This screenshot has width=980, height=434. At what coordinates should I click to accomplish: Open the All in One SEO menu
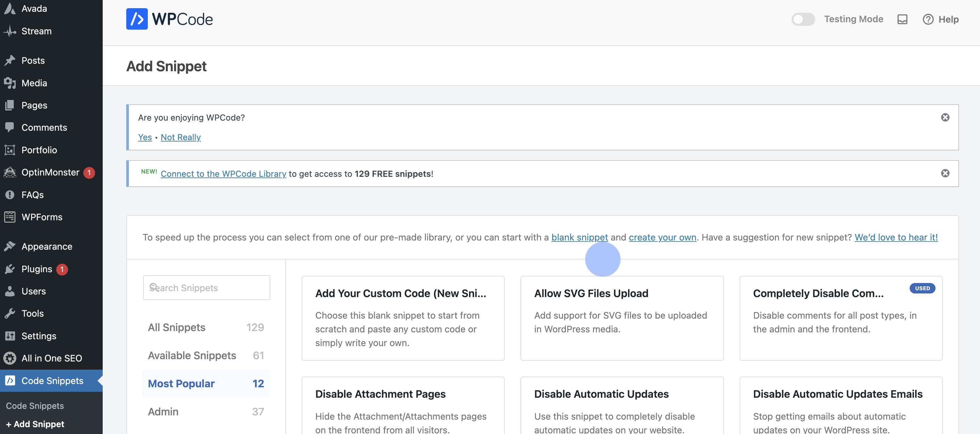pos(51,358)
